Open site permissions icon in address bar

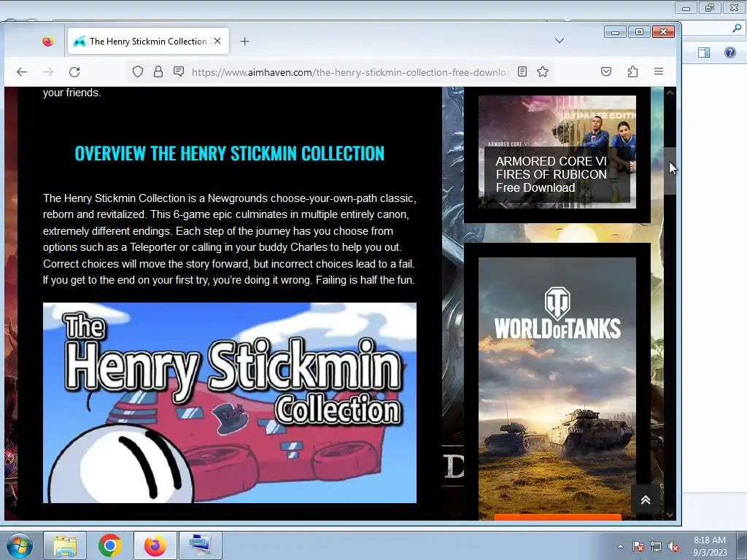point(179,72)
